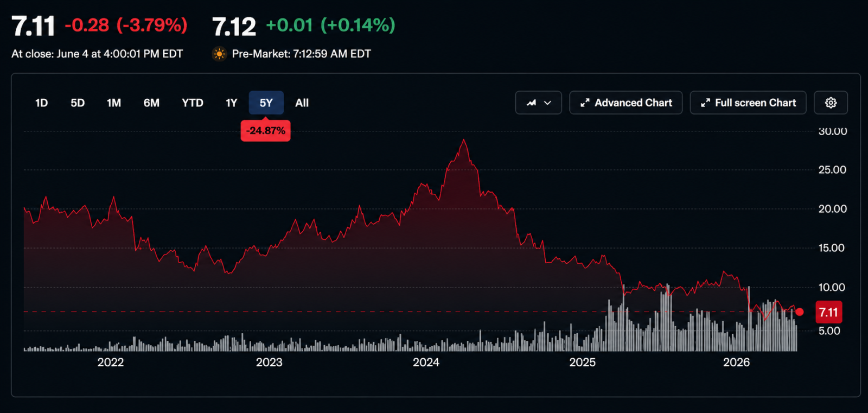Select the 5D time range tab
868x413 pixels.
coord(78,103)
